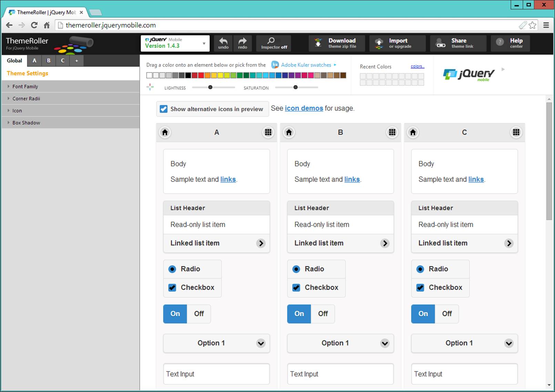Open the icon demos link
Screen dimensions: 555x392
click(304, 108)
